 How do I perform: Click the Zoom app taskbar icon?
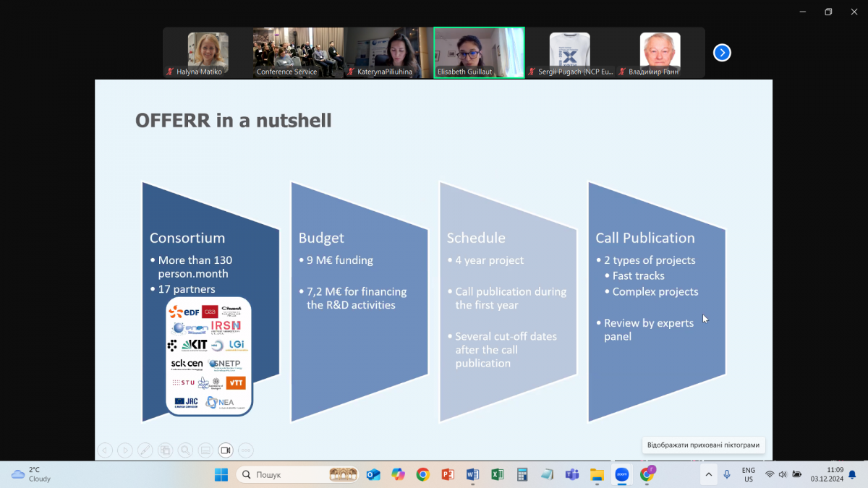click(621, 474)
